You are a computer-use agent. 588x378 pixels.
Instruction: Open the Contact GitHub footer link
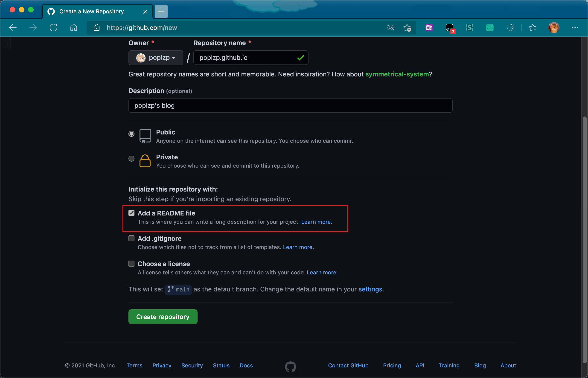pyautogui.click(x=348, y=366)
